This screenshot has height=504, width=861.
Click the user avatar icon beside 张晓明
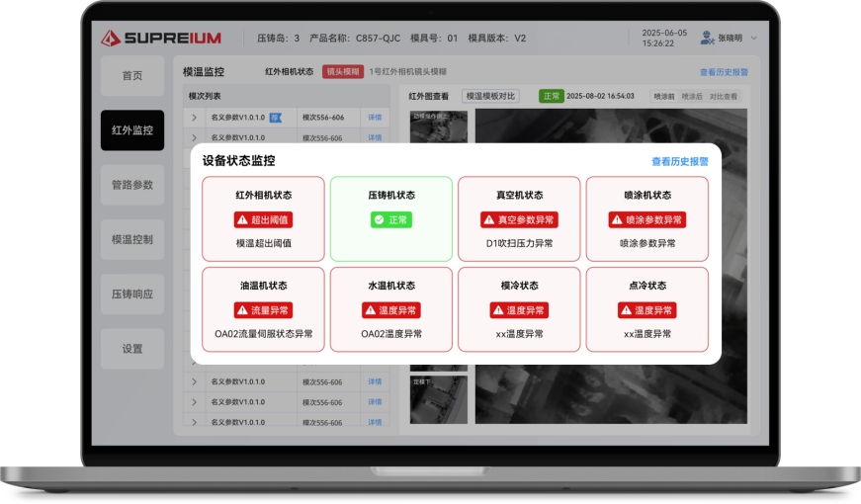707,38
